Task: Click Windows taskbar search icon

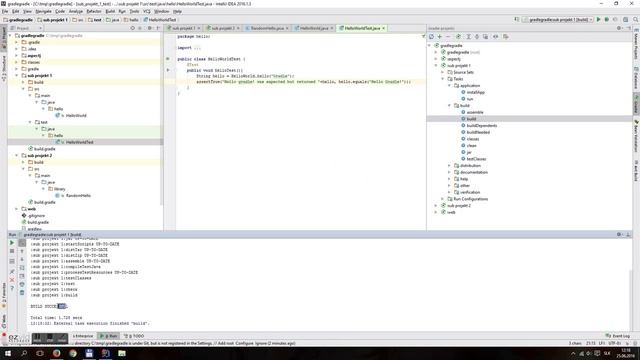Action: (24, 353)
